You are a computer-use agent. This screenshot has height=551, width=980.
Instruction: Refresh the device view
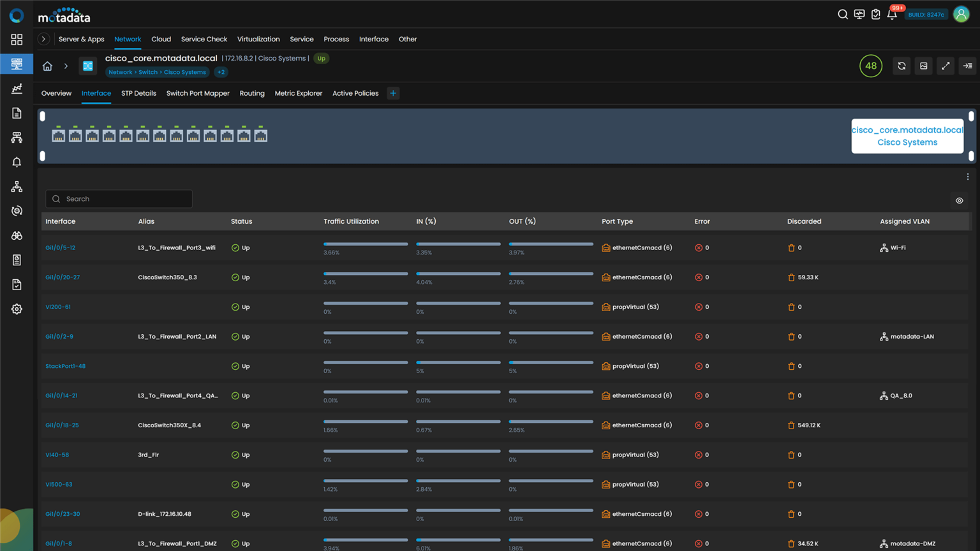coord(902,66)
